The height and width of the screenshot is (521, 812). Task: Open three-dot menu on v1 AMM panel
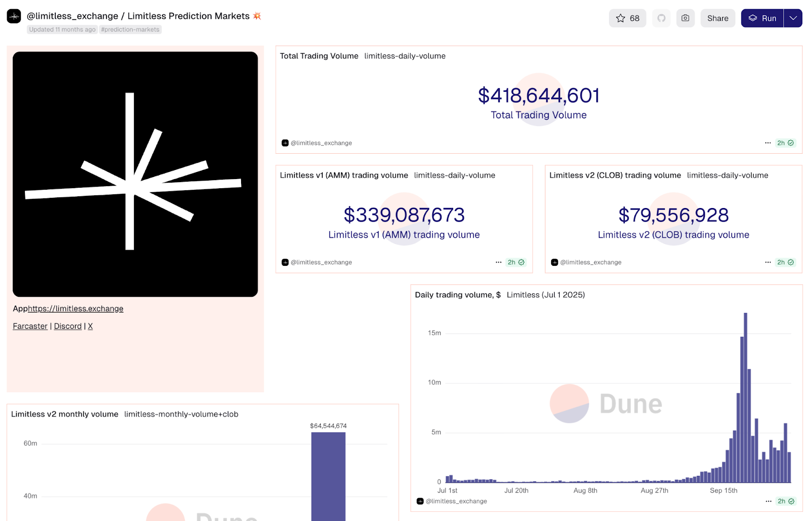pyautogui.click(x=498, y=262)
